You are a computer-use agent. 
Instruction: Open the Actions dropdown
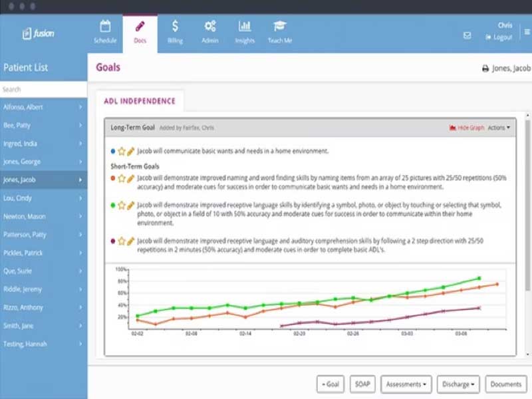499,128
